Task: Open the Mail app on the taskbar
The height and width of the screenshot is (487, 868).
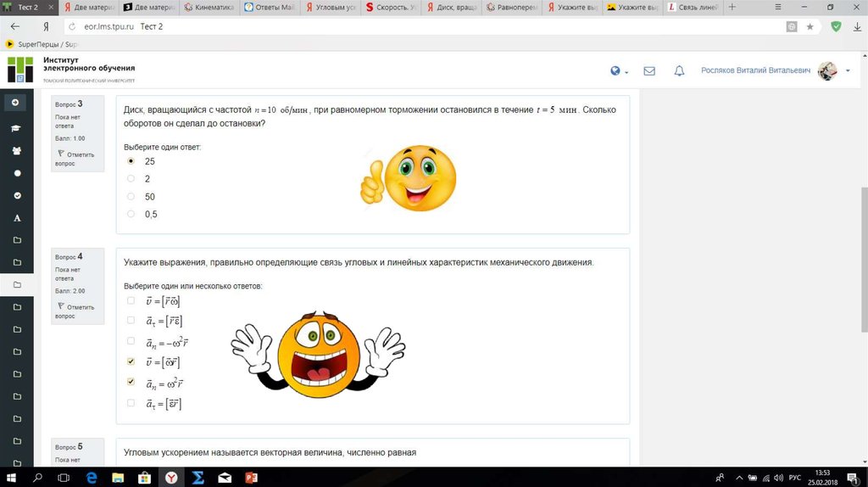Action: point(225,478)
